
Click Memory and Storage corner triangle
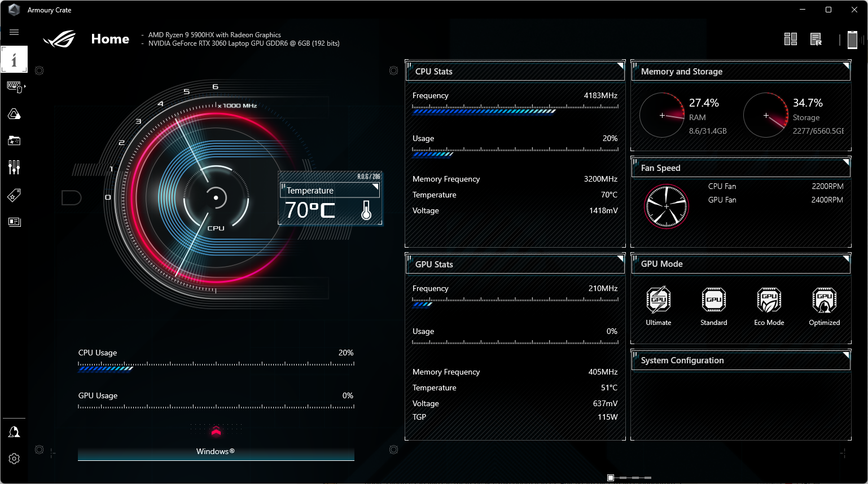847,65
